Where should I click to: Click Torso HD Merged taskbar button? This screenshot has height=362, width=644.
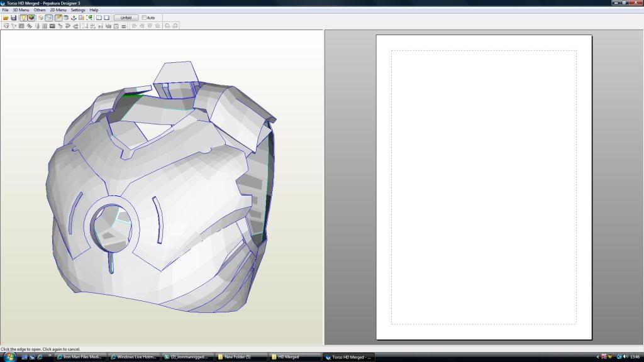pos(348,357)
